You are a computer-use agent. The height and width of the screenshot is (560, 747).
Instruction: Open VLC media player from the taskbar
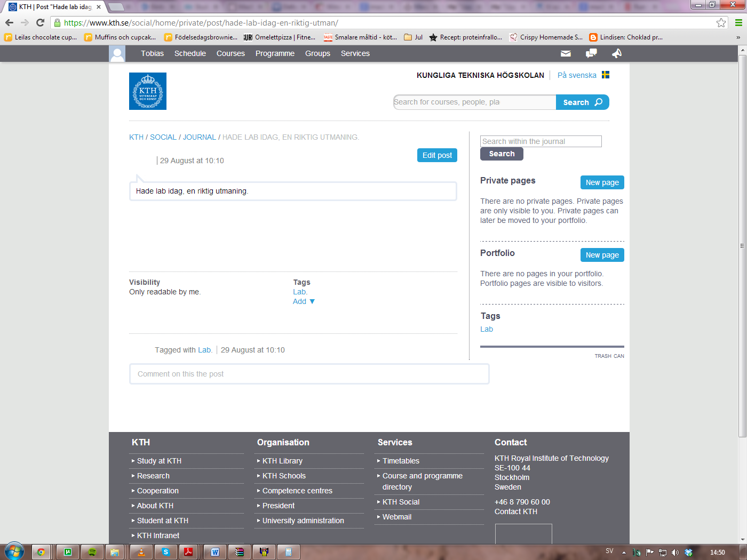141,552
